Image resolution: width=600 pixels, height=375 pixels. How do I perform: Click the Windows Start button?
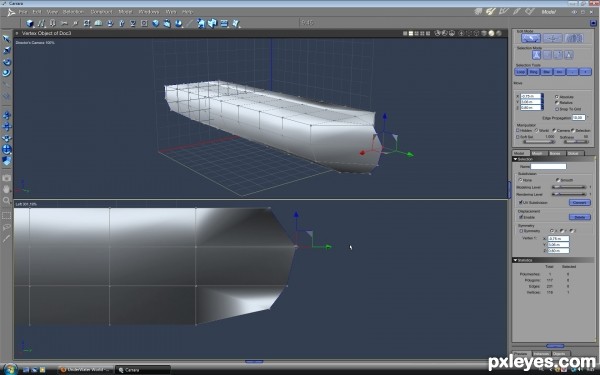click(9, 369)
